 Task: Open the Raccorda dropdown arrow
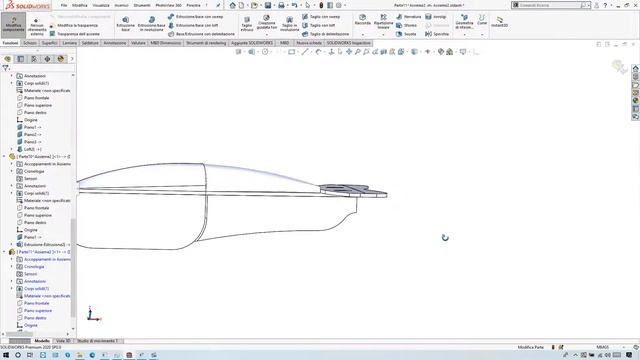362,35
